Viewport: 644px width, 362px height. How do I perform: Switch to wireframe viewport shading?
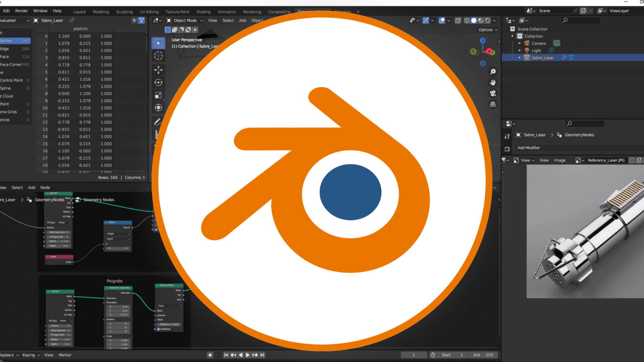click(467, 21)
